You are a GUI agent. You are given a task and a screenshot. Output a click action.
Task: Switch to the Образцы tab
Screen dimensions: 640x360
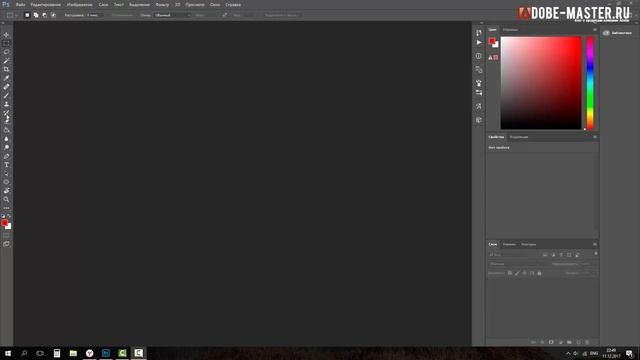[510, 29]
